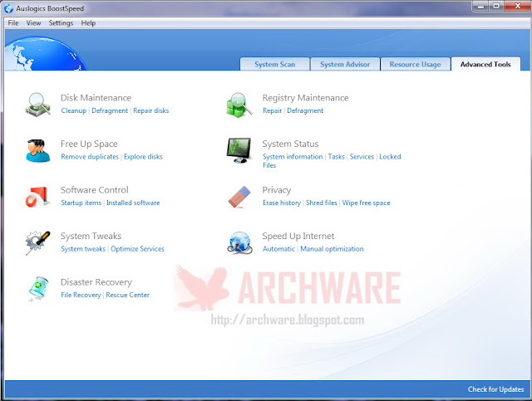Open Tasks link under System Status
Viewport: 532px width, 401px height.
click(336, 157)
